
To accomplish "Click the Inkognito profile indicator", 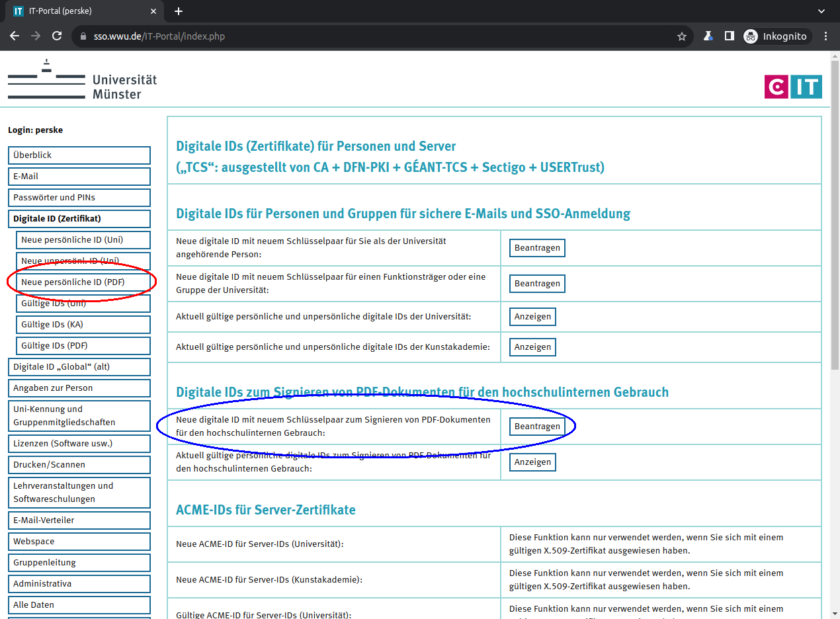I will (x=777, y=36).
